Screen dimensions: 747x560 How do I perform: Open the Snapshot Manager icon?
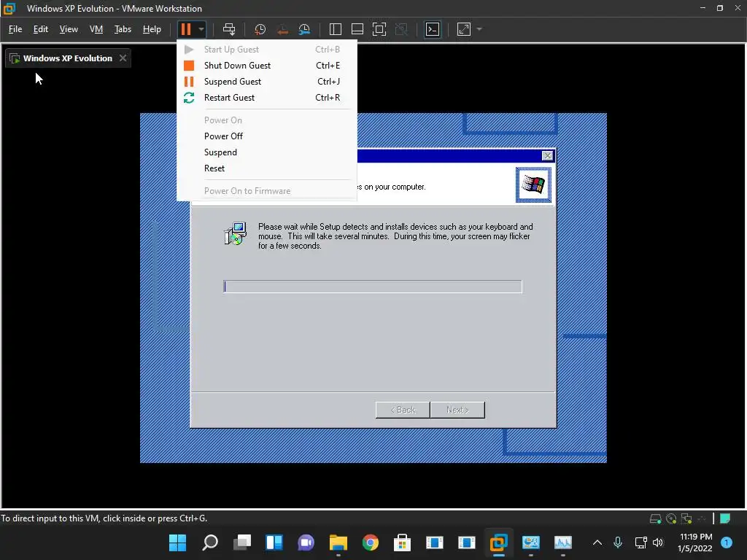(304, 29)
